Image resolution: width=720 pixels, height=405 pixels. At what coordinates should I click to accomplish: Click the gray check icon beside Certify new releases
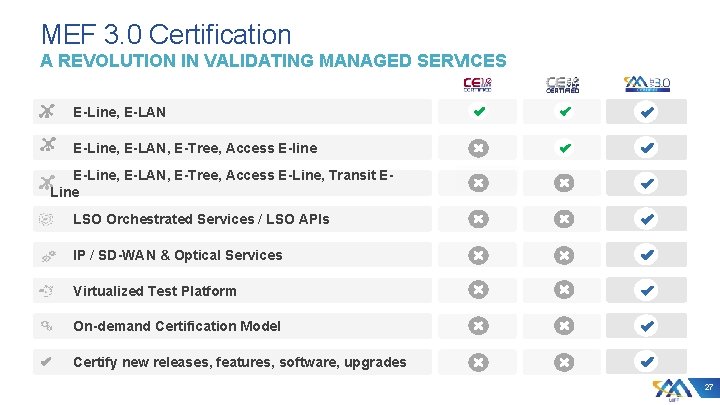(x=45, y=362)
